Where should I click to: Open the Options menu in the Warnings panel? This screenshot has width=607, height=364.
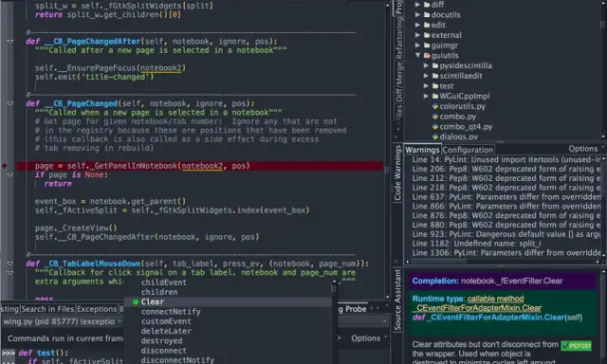pyautogui.click(x=586, y=149)
